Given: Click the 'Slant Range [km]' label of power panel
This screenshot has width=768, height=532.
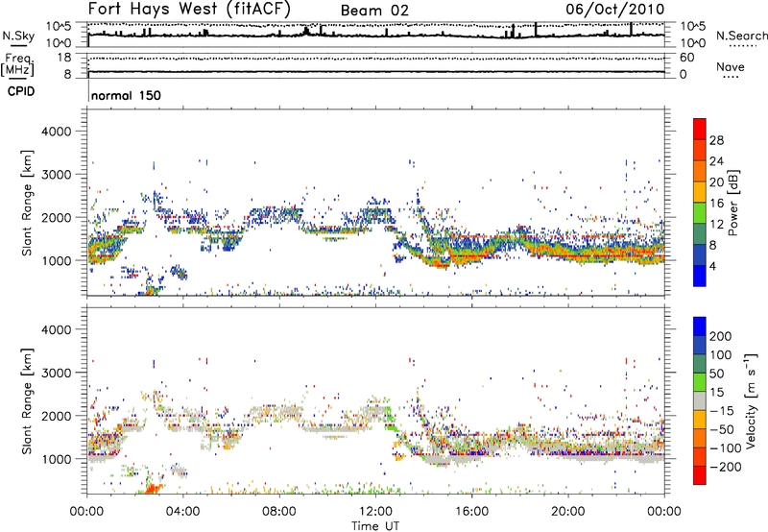Looking at the screenshot, I should tap(27, 203).
